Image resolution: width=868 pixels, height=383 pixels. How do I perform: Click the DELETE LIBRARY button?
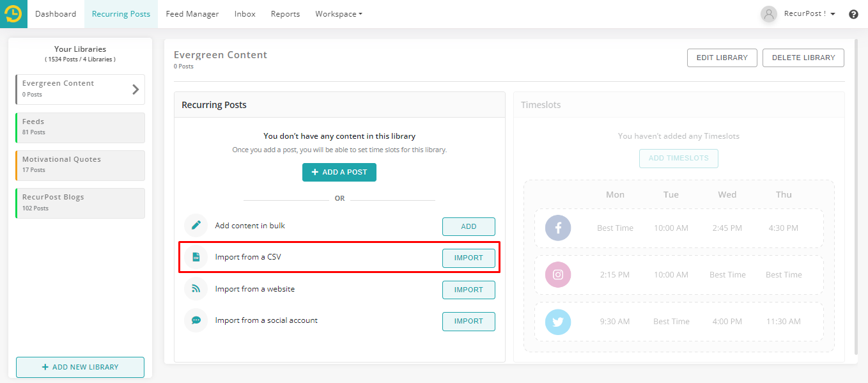pyautogui.click(x=803, y=58)
